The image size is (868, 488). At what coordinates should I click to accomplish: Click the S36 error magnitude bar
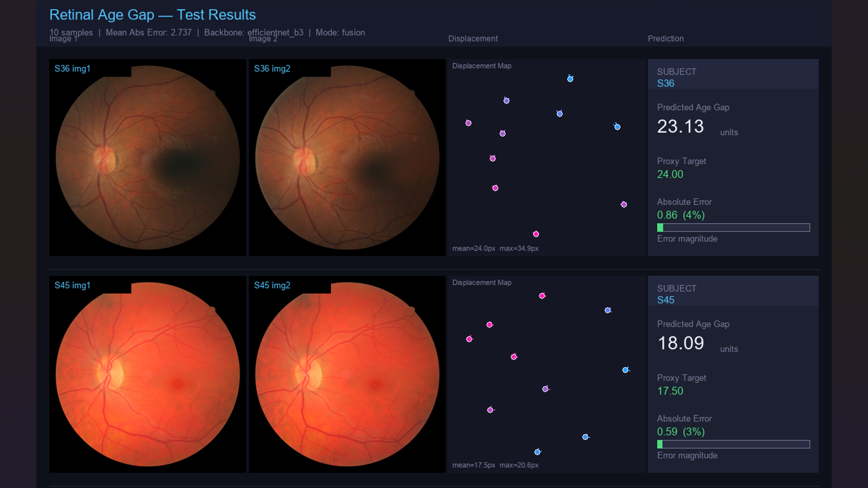733,227
